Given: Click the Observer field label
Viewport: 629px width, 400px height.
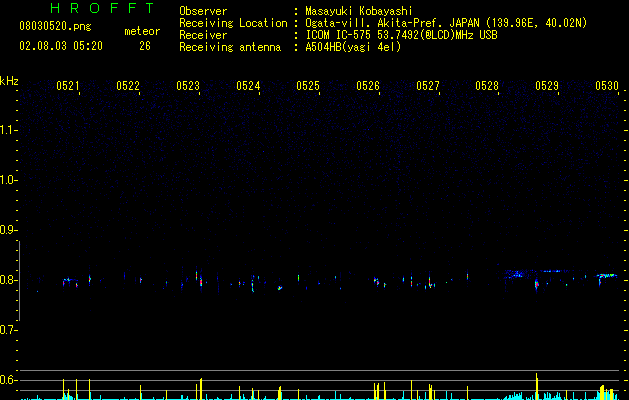Looking at the screenshot, I should click(203, 11).
